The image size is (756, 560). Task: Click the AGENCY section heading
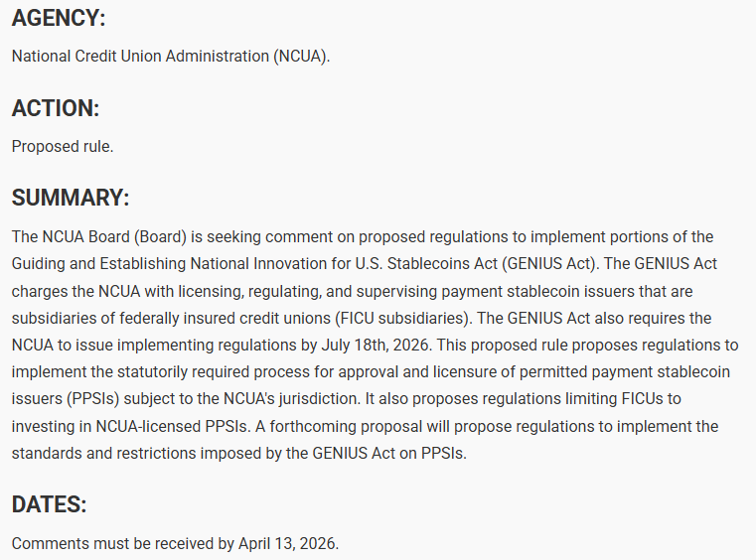point(59,18)
